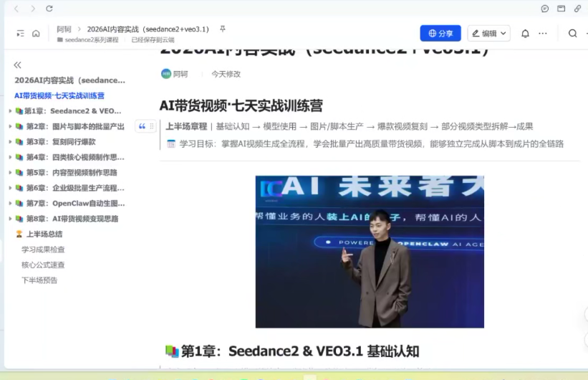Click the author avatar beside 阿轲
This screenshot has height=380, width=588.
click(x=165, y=74)
